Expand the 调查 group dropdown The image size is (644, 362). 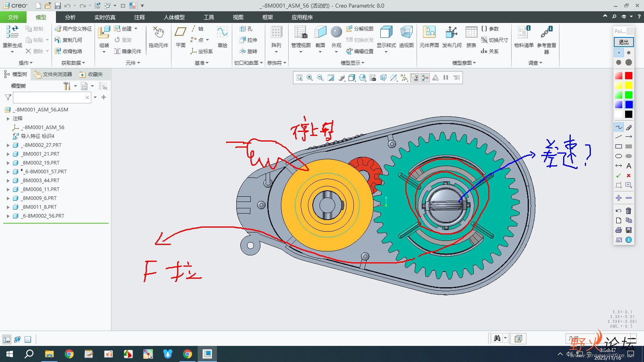pyautogui.click(x=535, y=63)
